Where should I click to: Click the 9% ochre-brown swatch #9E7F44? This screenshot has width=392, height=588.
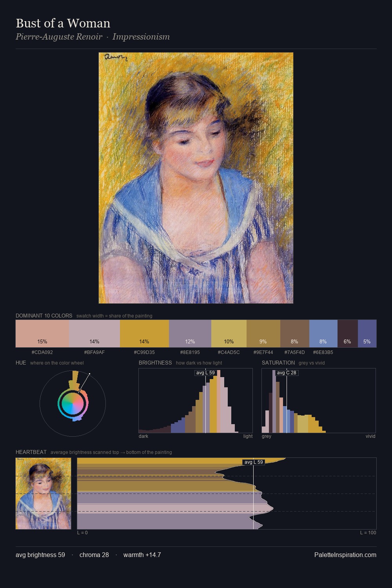(x=263, y=334)
